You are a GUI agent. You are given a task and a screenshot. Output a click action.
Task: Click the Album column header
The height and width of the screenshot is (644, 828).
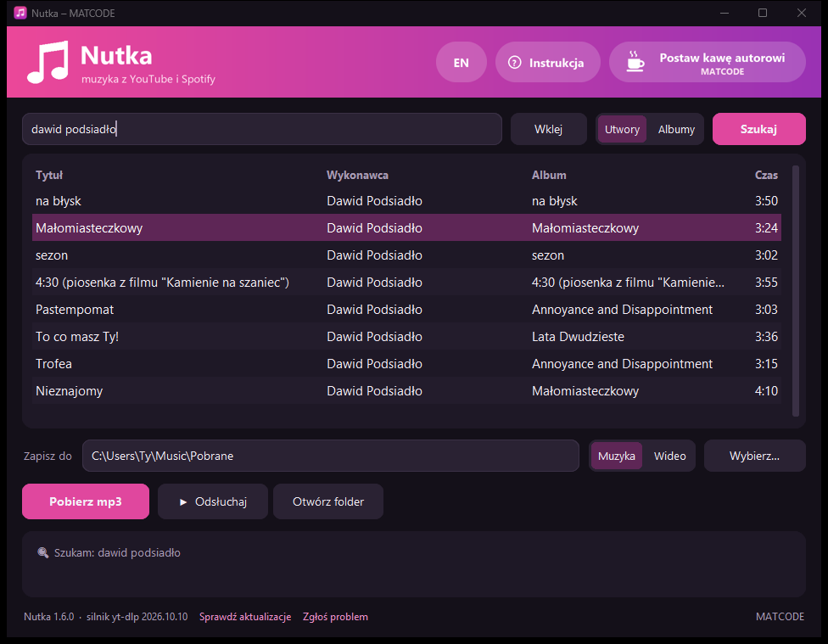pos(549,175)
